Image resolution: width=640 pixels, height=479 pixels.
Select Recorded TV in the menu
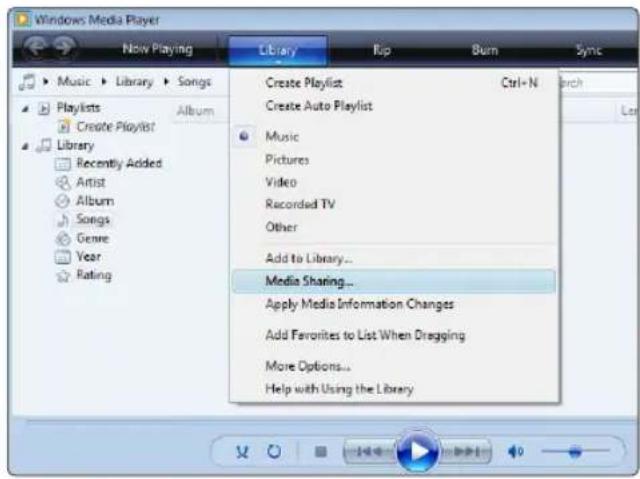click(394, 204)
